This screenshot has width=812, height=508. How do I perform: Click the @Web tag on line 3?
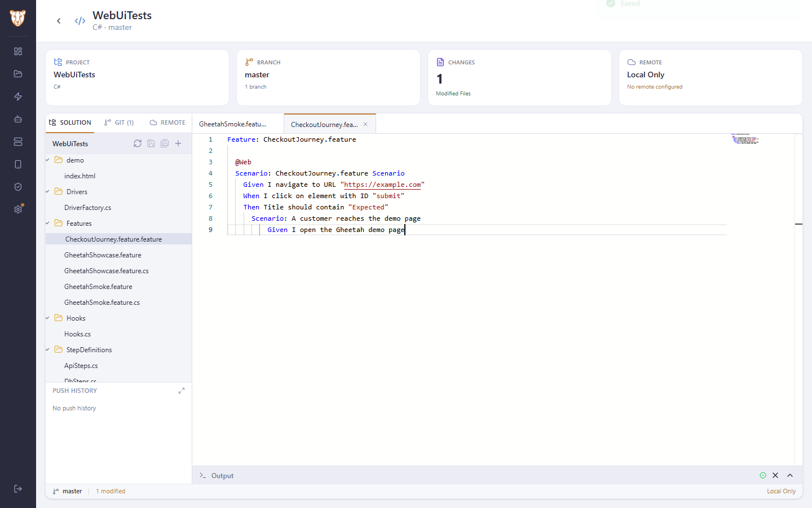click(x=243, y=162)
